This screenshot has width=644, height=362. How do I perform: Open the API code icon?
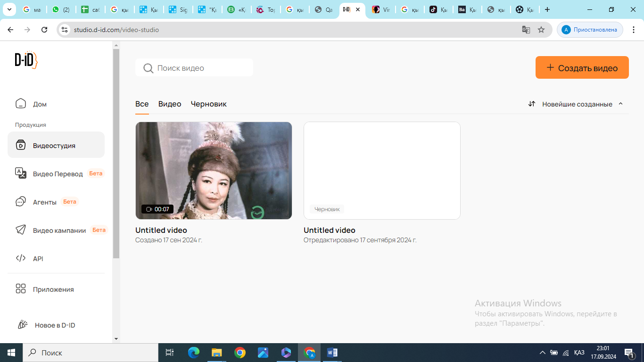pos(20,258)
